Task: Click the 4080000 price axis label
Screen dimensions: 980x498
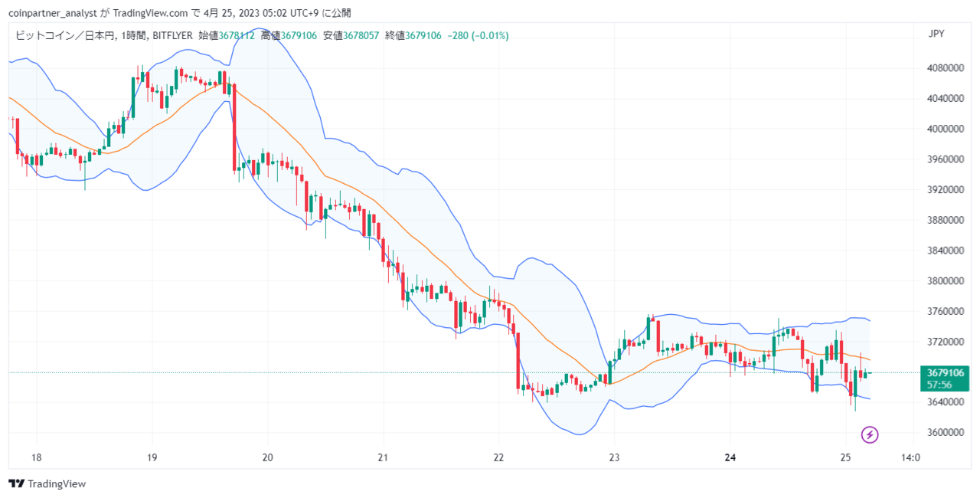Action: 944,68
